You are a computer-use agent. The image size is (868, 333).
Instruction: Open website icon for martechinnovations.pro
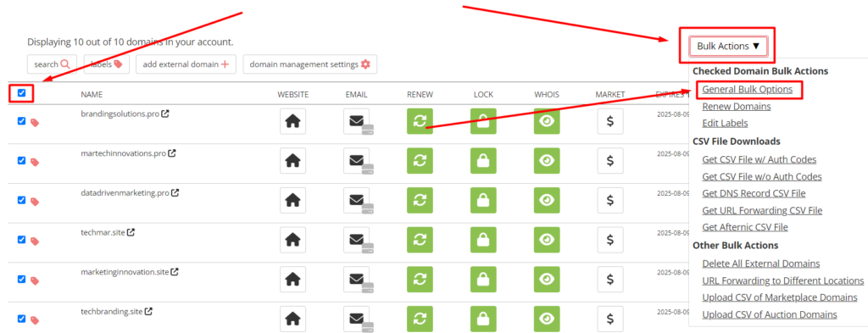click(x=292, y=161)
